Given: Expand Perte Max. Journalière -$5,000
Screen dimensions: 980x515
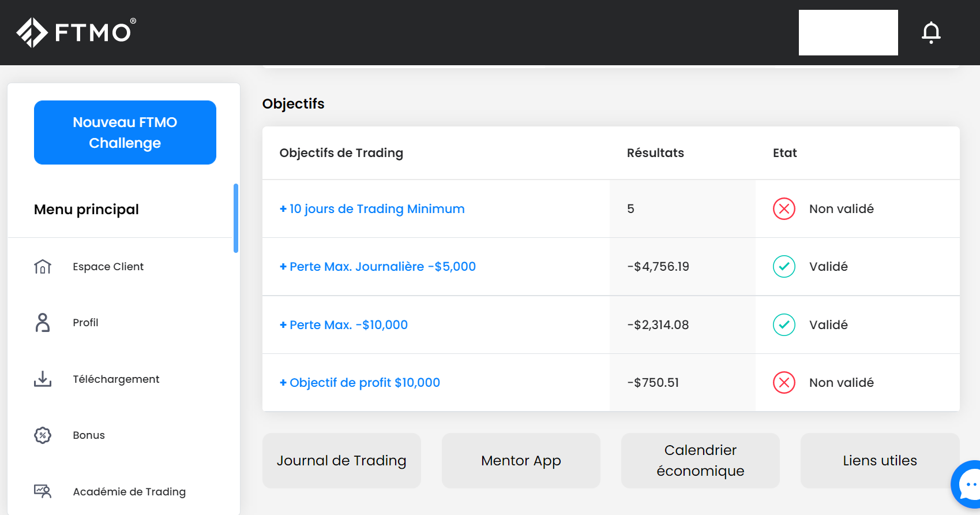Looking at the screenshot, I should (x=378, y=267).
